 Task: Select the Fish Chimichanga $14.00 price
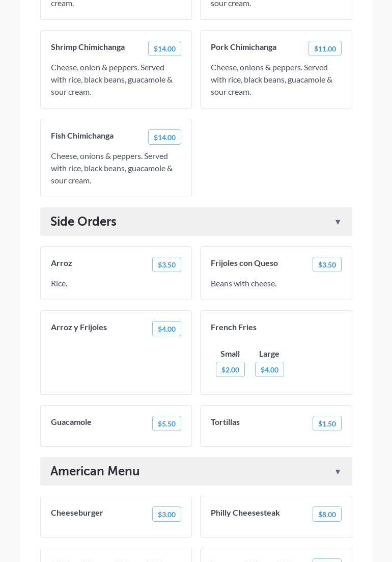coord(164,138)
